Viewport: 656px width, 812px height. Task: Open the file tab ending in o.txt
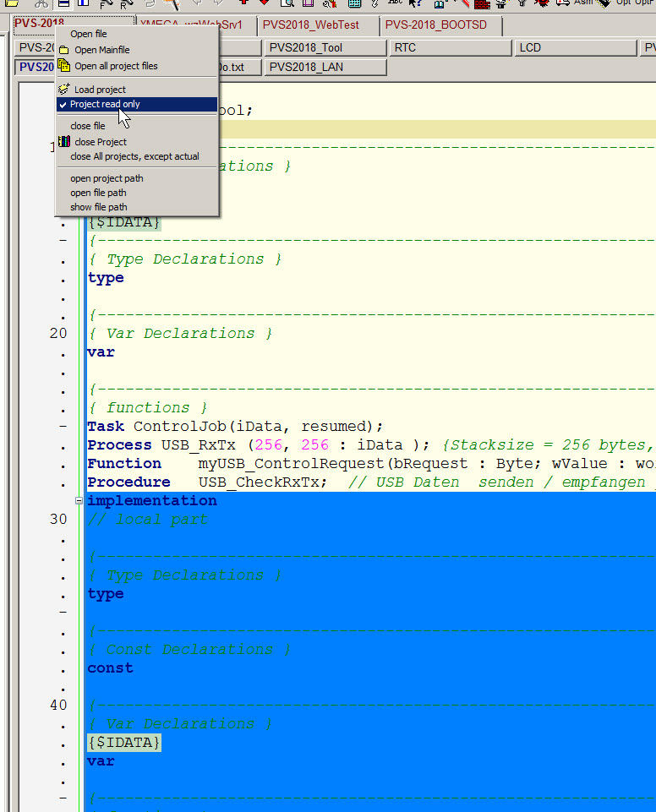click(x=239, y=68)
